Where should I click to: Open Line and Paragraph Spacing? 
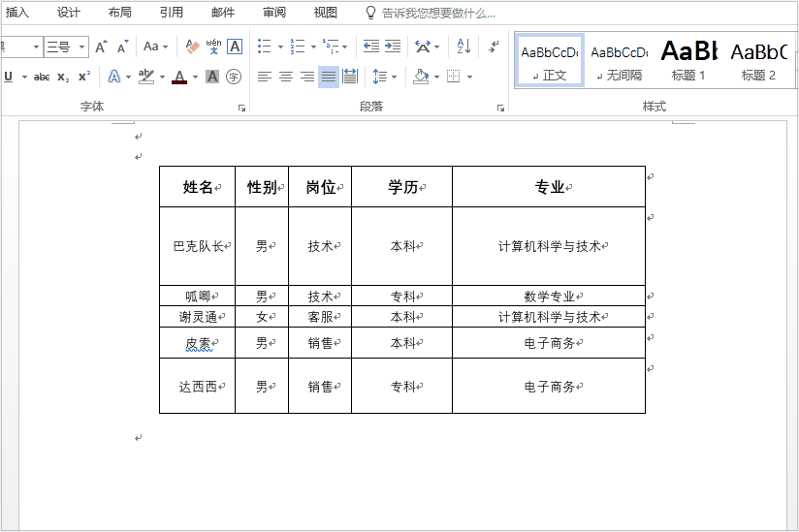pyautogui.click(x=380, y=77)
